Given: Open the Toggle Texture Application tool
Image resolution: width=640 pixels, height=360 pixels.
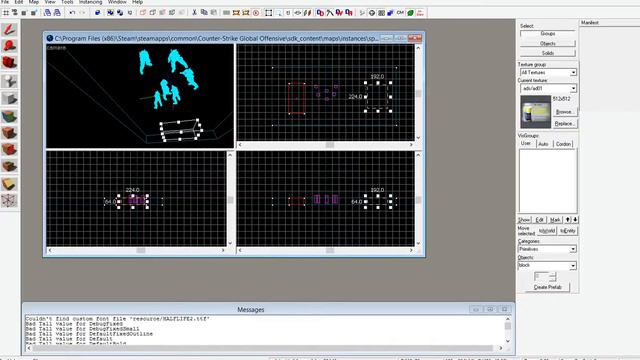Looking at the screenshot, I should (x=9, y=116).
